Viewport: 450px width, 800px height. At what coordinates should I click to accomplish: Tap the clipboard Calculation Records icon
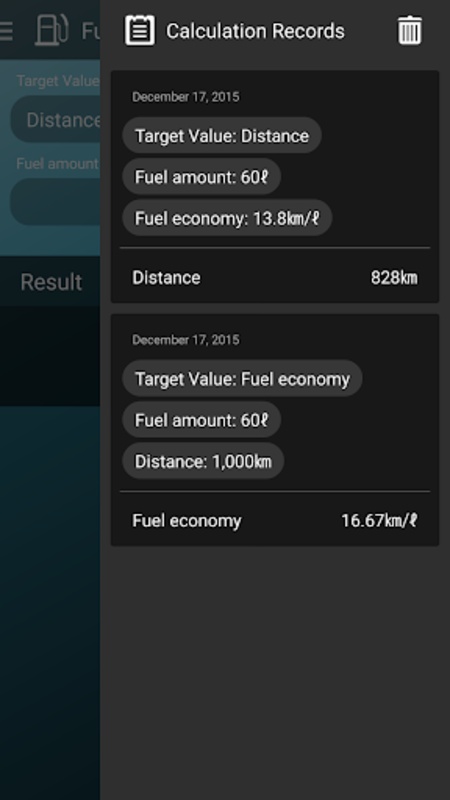[140, 31]
